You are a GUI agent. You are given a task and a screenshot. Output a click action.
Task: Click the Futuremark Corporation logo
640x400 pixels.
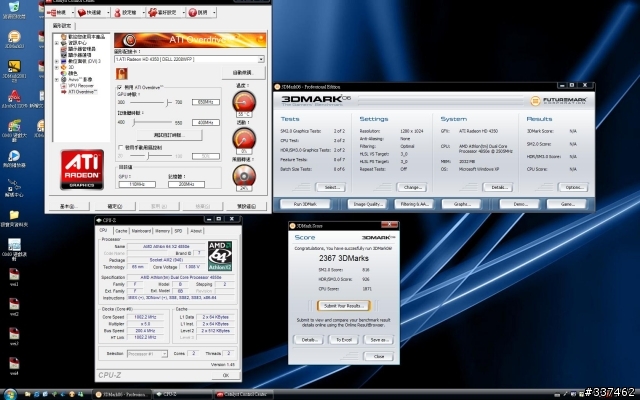(x=559, y=100)
